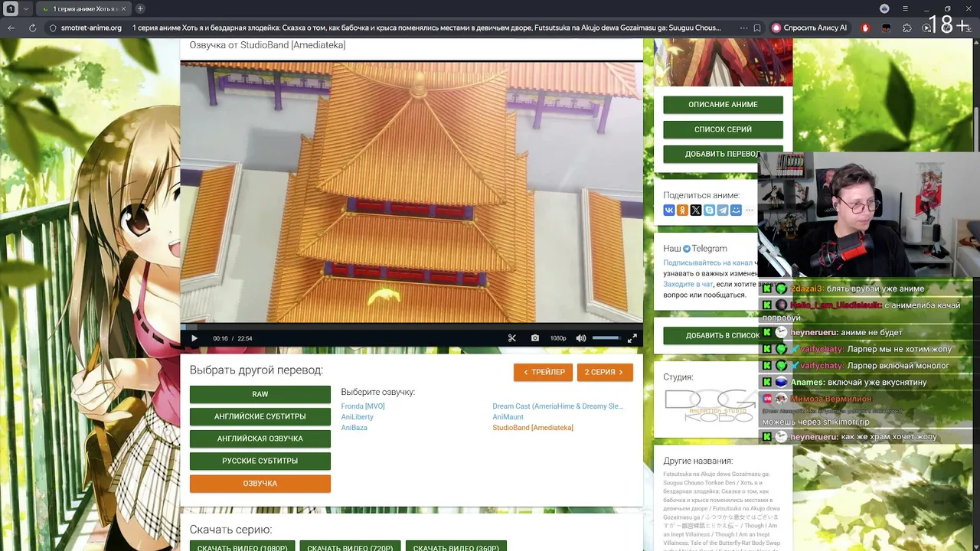Image resolution: width=980 pixels, height=551 pixels.
Task: Choose Fronda [MVO] dub
Action: tap(363, 406)
